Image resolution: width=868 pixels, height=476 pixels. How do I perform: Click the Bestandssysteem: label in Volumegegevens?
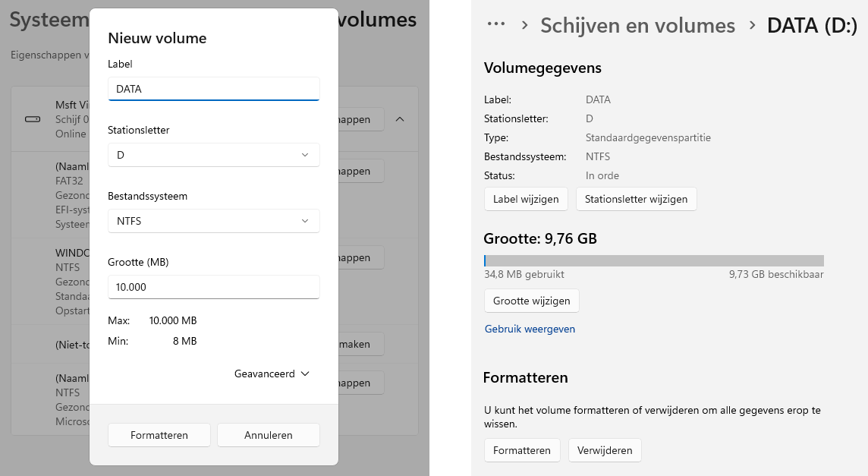pyautogui.click(x=525, y=156)
